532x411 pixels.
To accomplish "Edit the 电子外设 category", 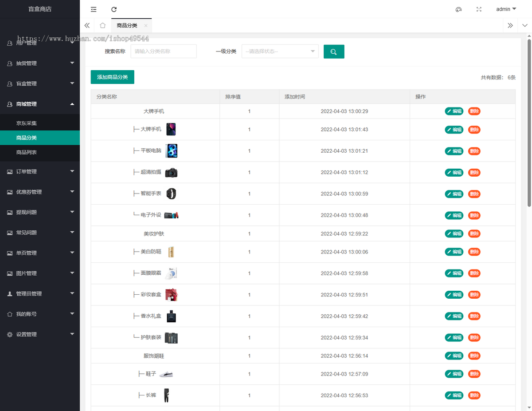I will tap(454, 215).
